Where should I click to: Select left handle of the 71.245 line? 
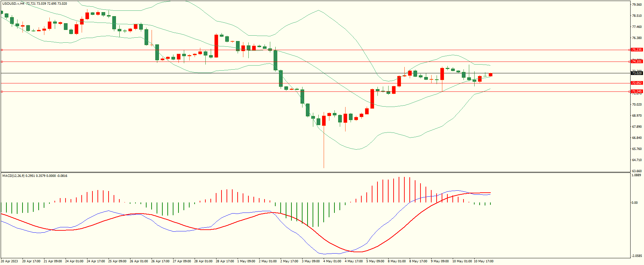click(2, 91)
